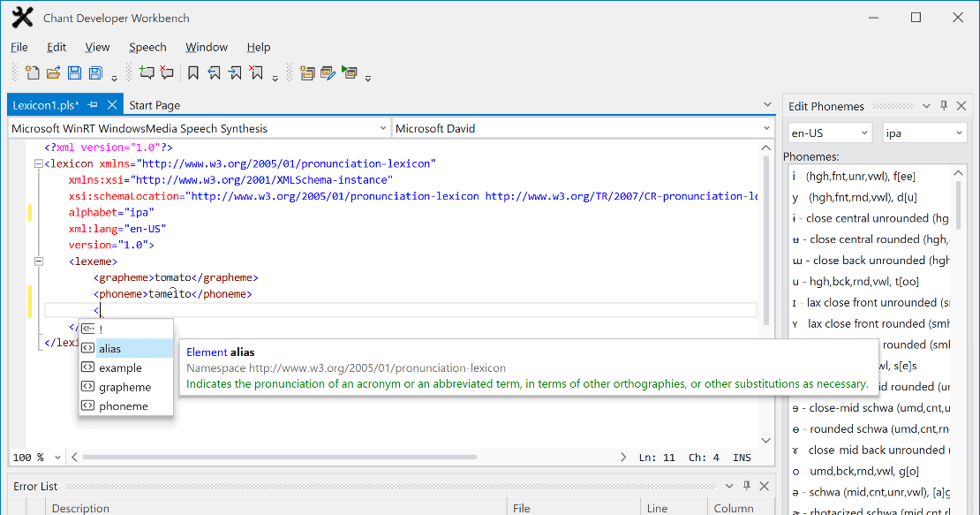Viewport: 980px width, 515px height.
Task: Click the add comment icon
Action: coord(147,72)
